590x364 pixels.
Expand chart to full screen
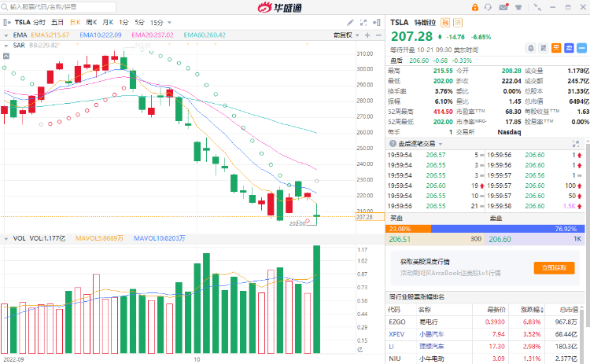[x=363, y=23]
